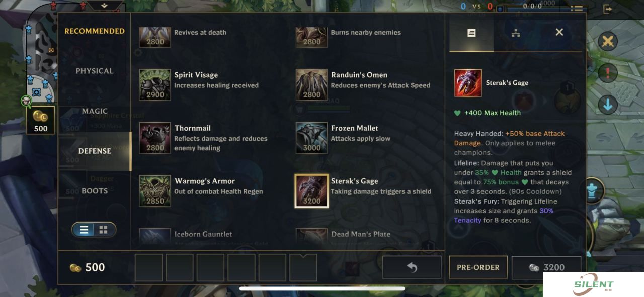Select the Spirit Visage item icon
This screenshot has height=297, width=644.
tap(155, 85)
